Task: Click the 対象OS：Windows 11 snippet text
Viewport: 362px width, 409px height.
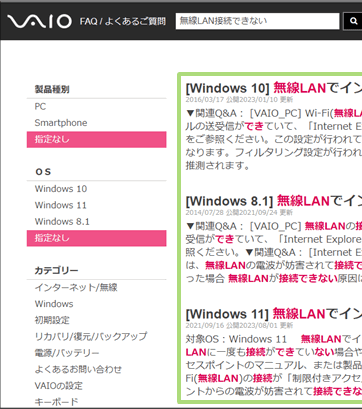Action: [236, 339]
